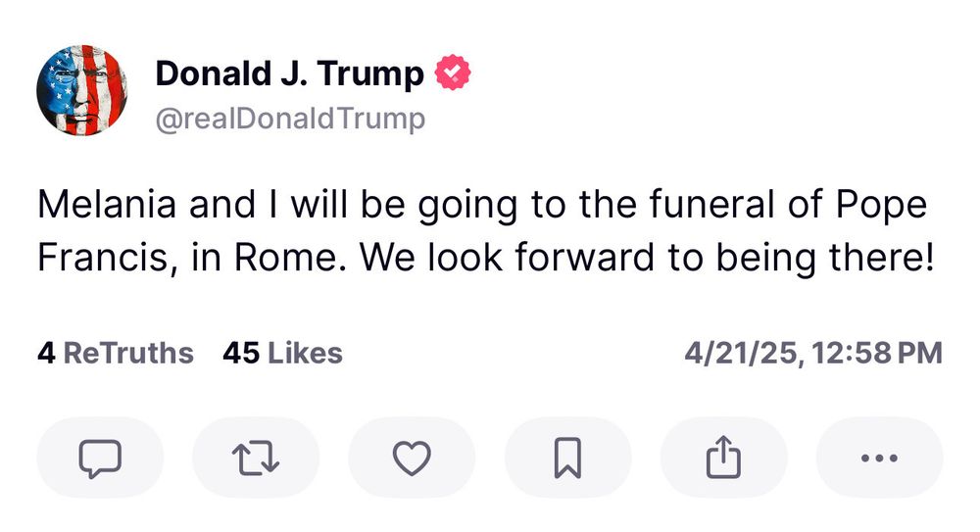Open the three-dots more options menu
Screen dimensions: 980x532
[879, 457]
